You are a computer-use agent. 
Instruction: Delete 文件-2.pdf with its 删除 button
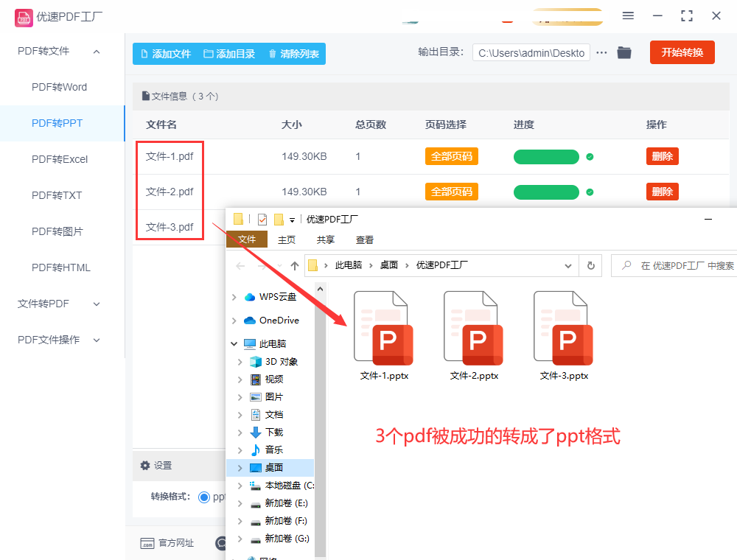tap(663, 192)
